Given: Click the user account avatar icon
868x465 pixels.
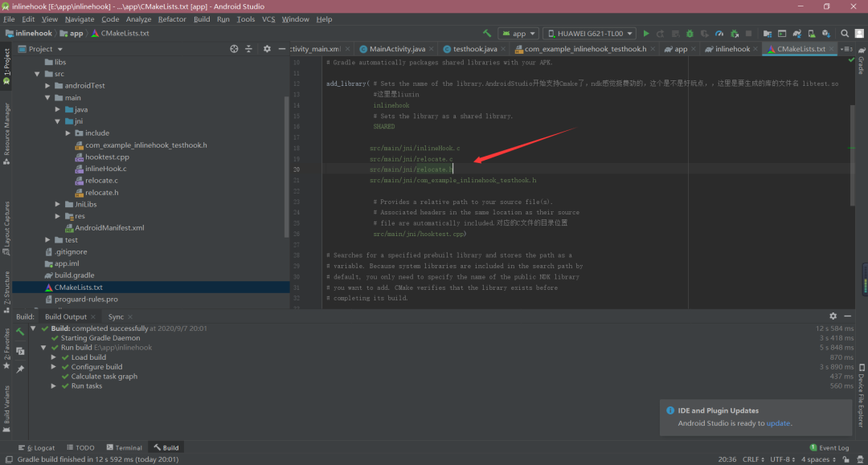Looking at the screenshot, I should 859,34.
